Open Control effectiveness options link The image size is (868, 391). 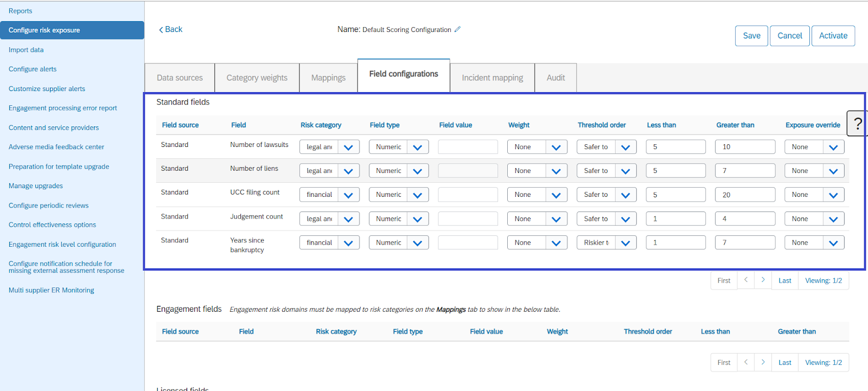[52, 225]
